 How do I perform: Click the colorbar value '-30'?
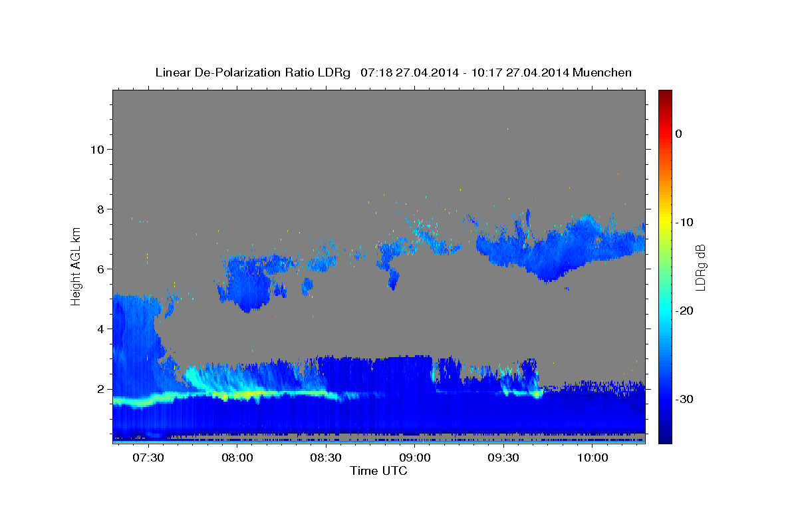click(685, 399)
